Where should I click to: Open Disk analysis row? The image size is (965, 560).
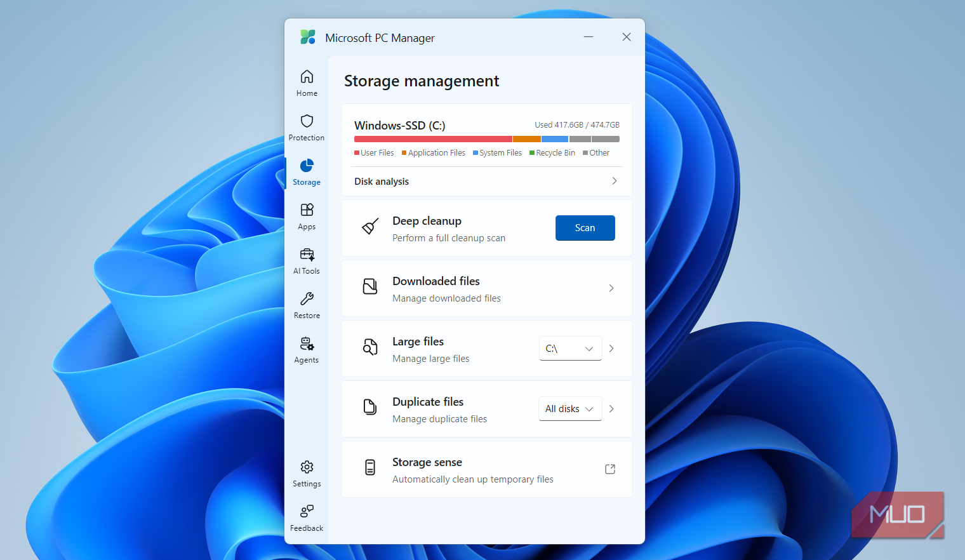pos(486,181)
